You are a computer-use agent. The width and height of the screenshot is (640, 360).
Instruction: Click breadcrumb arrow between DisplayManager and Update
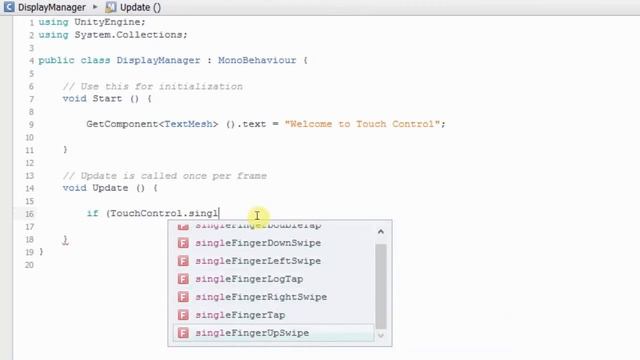click(95, 7)
